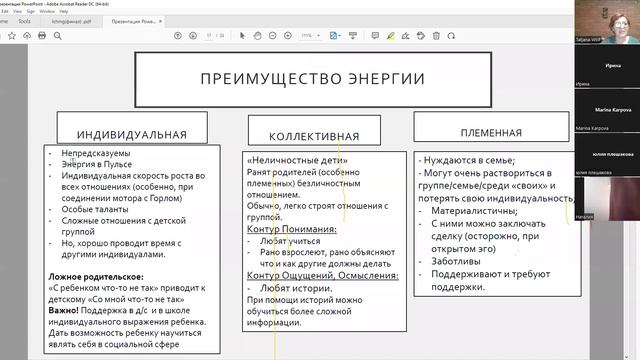Click the text 'Непредсказуемы'

pos(96,153)
